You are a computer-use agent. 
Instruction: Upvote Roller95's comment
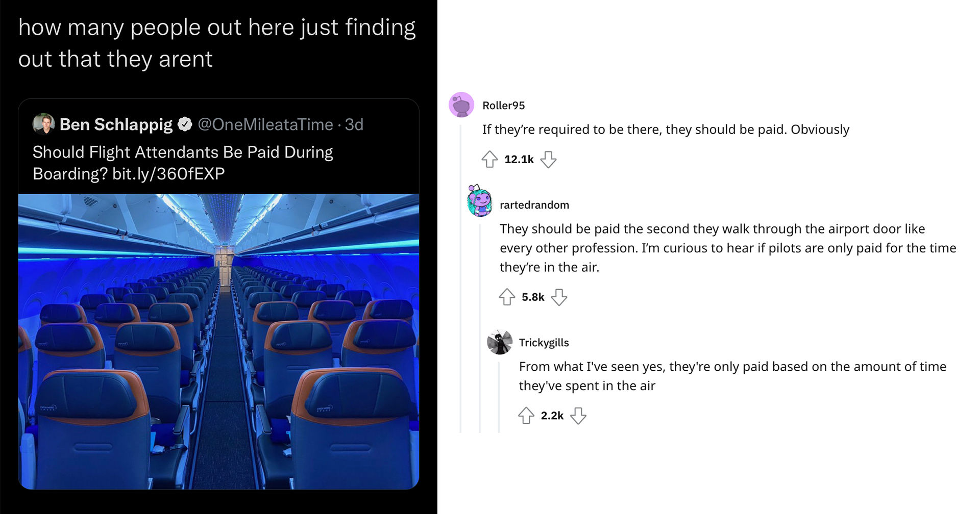pyautogui.click(x=489, y=160)
